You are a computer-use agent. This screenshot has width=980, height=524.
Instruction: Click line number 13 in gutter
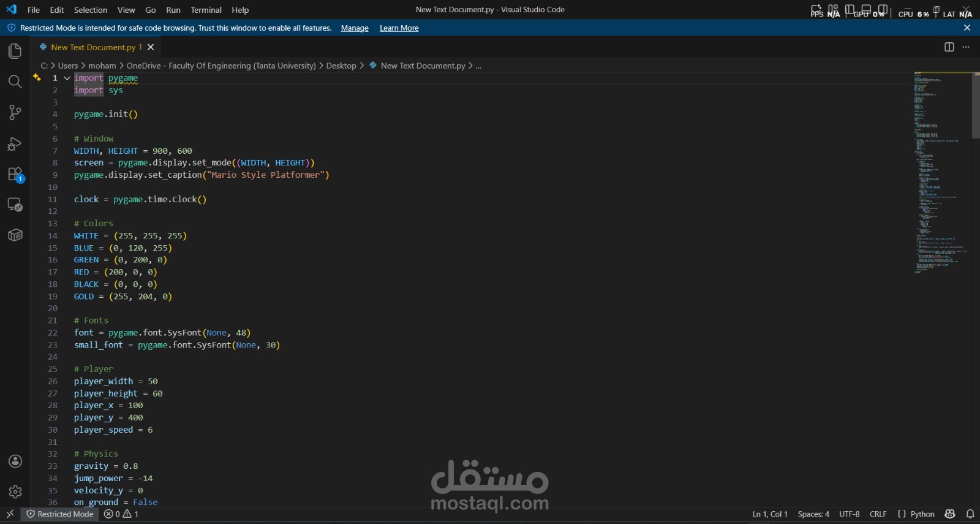(x=53, y=224)
